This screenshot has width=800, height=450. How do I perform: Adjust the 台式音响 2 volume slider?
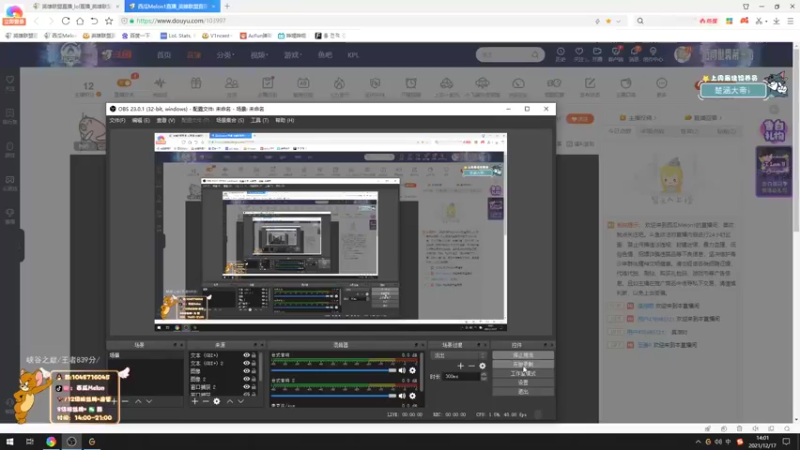click(x=334, y=396)
